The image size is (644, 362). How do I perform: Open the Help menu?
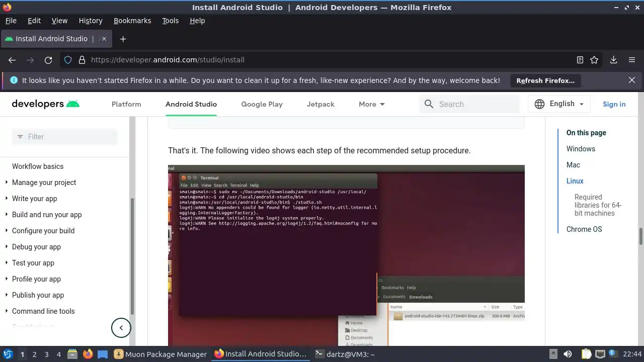coord(197,21)
